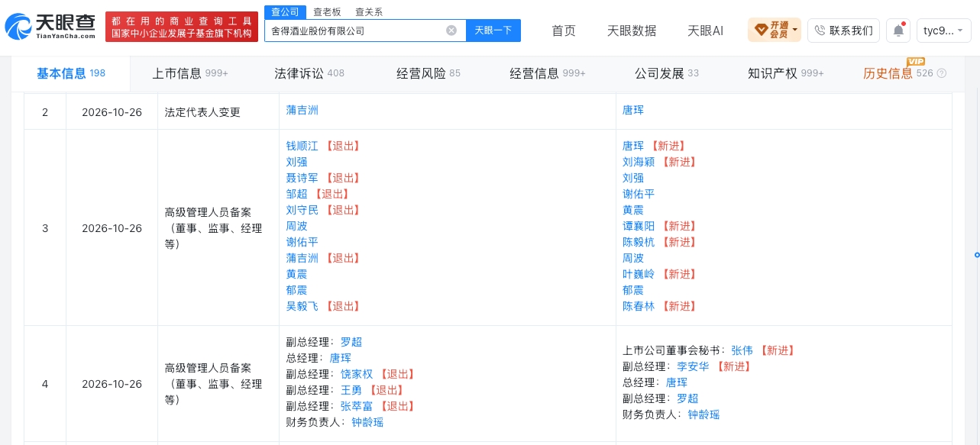Clear the search box with the X icon
The width and height of the screenshot is (980, 445).
tap(451, 31)
